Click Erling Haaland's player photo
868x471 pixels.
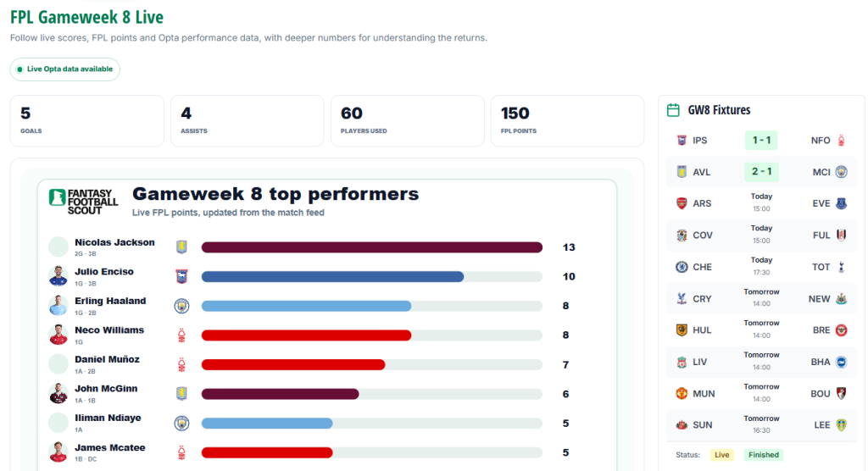click(58, 305)
